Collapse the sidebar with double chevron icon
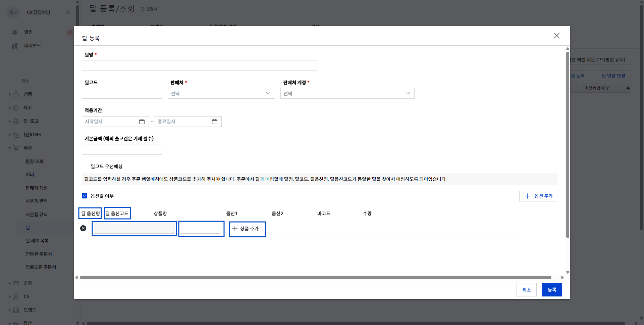 [x=68, y=12]
